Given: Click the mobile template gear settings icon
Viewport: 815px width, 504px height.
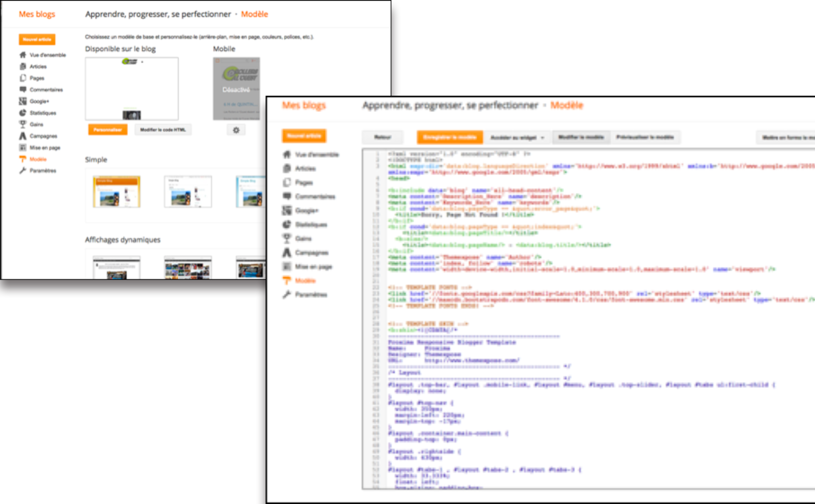Looking at the screenshot, I should pos(236,130).
